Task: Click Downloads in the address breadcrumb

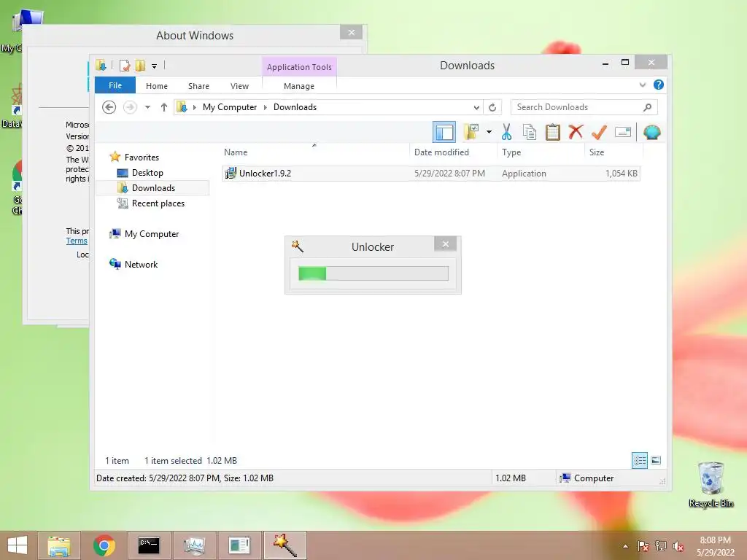Action: [x=295, y=107]
